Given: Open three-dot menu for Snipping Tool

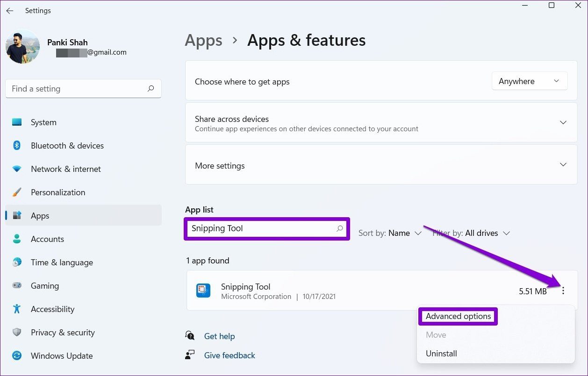Looking at the screenshot, I should [x=563, y=291].
